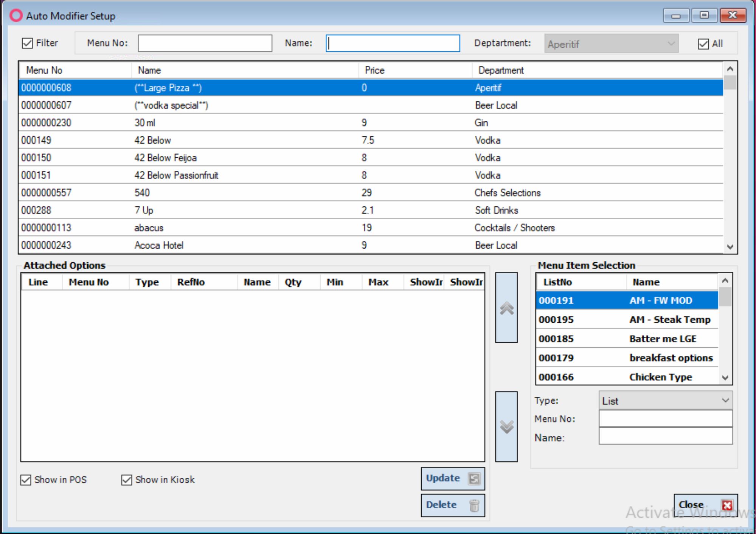Select the (**vodka special**) row
Image resolution: width=756 pixels, height=534 pixels.
(371, 105)
